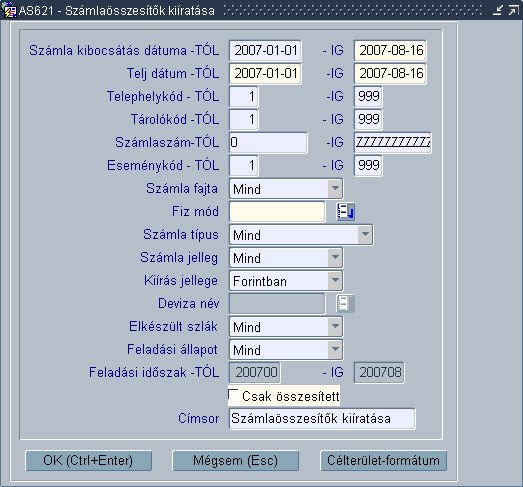This screenshot has width=523, height=487.
Task: Select the Címsor text field
Action: 322,419
